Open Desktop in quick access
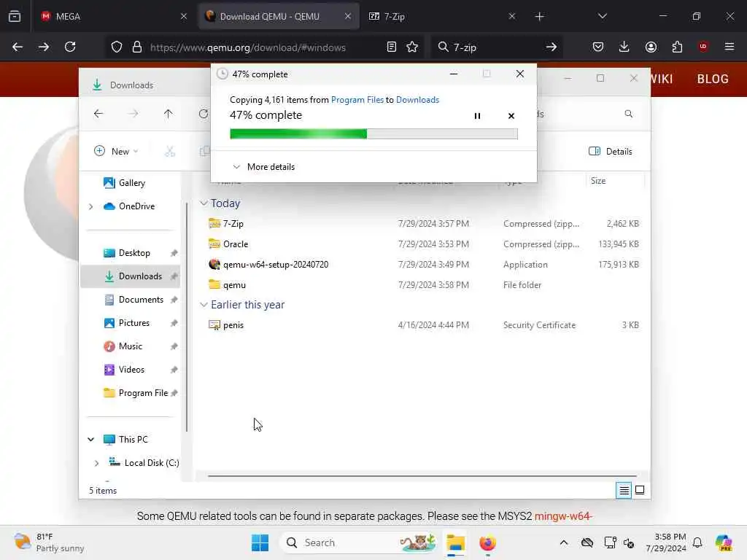 point(134,253)
